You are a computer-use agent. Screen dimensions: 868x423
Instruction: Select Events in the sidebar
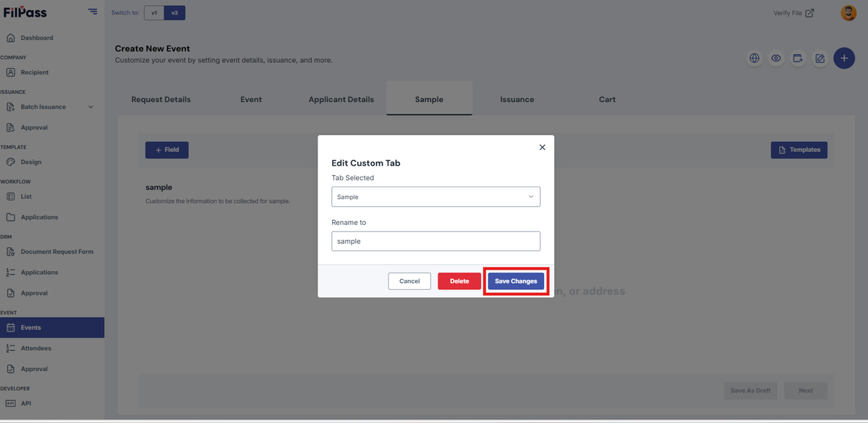[52, 328]
